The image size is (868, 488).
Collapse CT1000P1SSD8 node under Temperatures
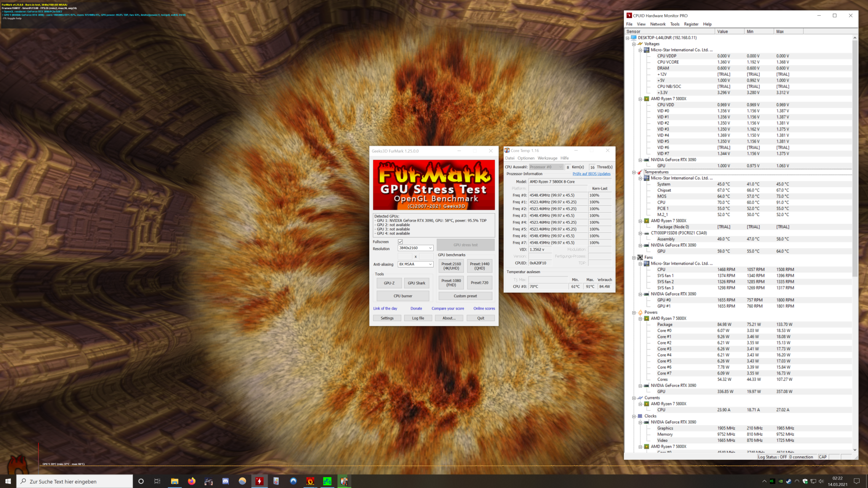(640, 233)
